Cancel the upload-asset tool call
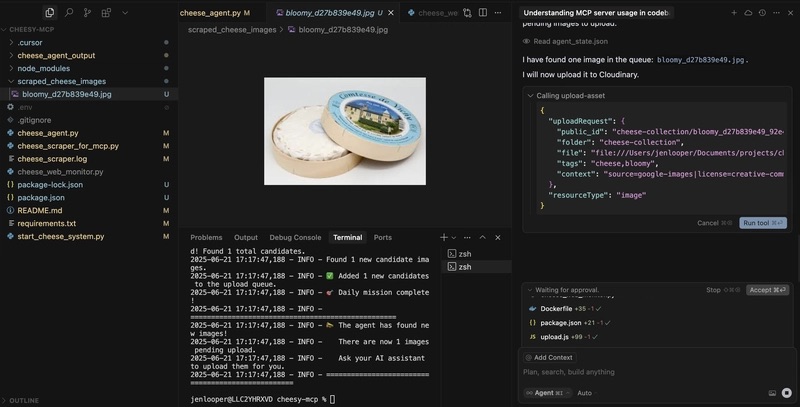The image size is (800, 407). coord(715,223)
